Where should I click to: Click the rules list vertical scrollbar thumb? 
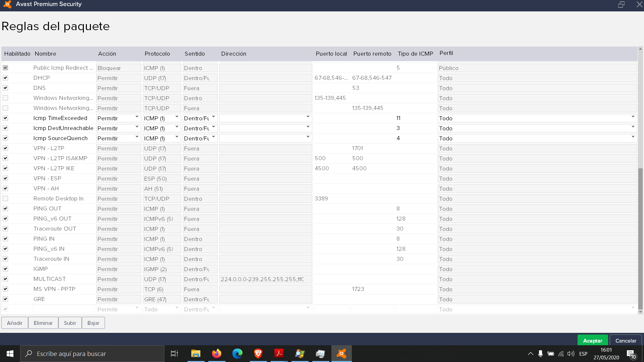coord(640,238)
